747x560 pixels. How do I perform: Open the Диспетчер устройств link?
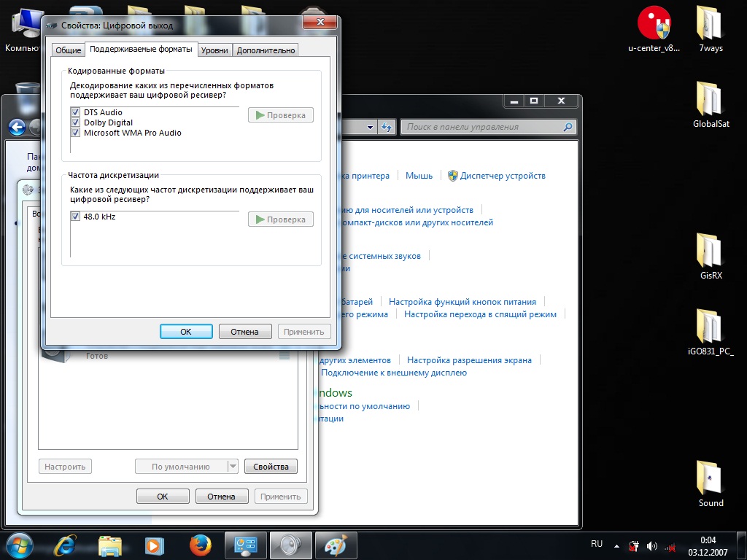click(503, 176)
